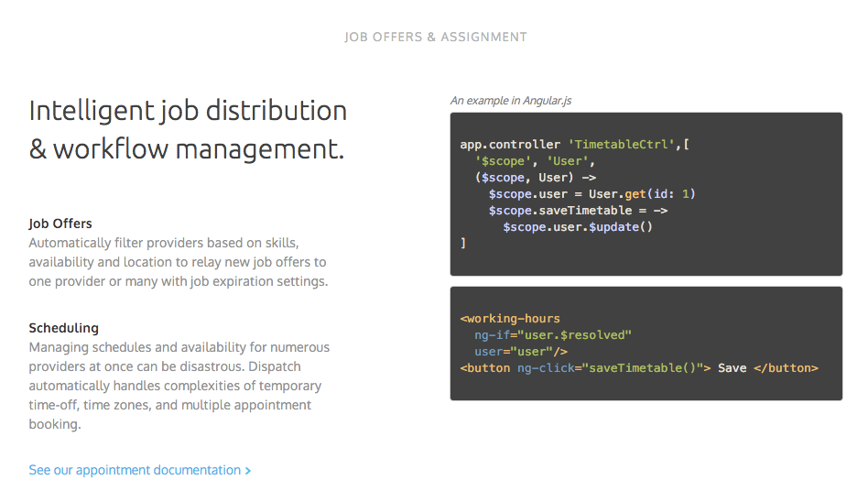Click the '<working-hours' tag in the code
The image size is (868, 502).
click(x=510, y=319)
